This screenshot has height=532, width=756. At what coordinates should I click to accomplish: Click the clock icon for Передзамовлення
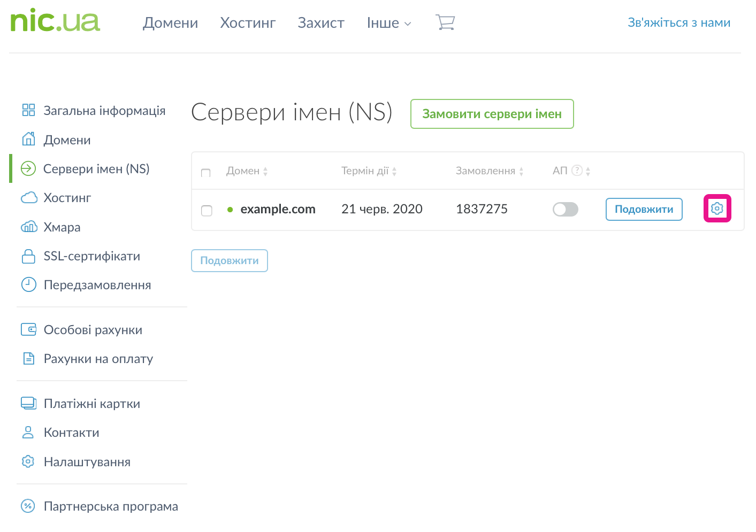tap(28, 285)
